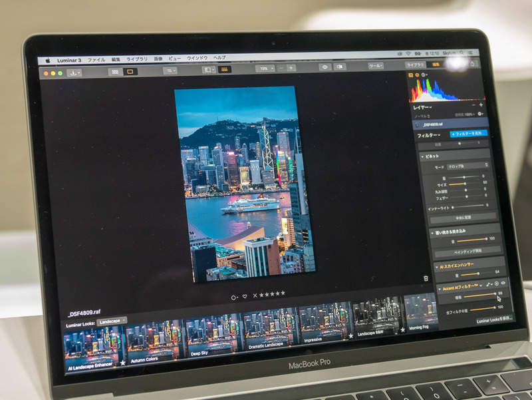Open the ヘルプ menu
Viewport: 532px width, 400px height.
point(219,57)
